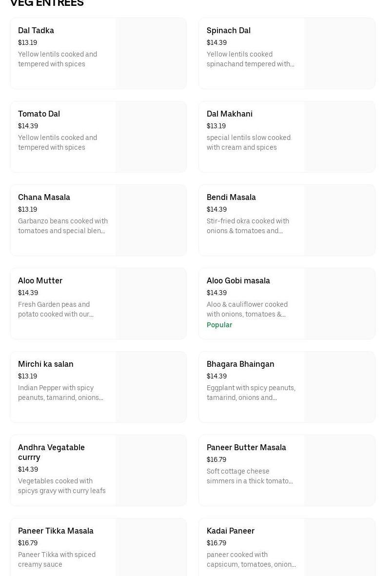Click Chana Masala's image thumbnail area
392x576 pixels.
coord(151,220)
